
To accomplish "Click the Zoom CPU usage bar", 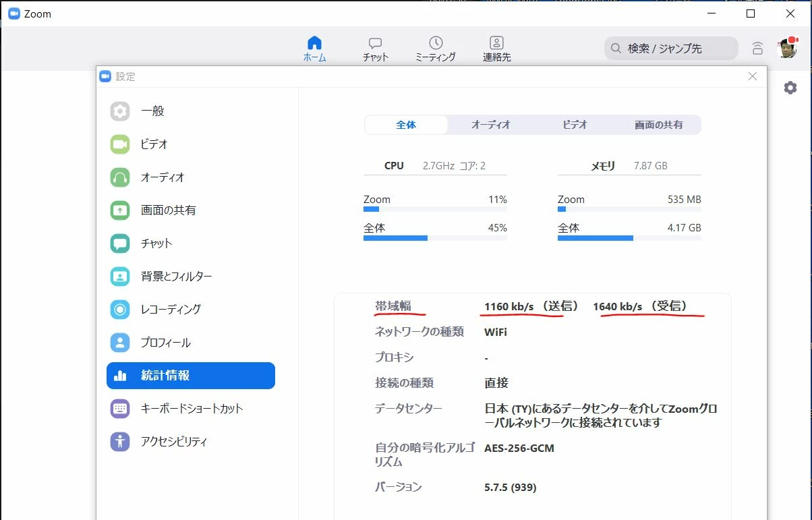I will [x=435, y=209].
